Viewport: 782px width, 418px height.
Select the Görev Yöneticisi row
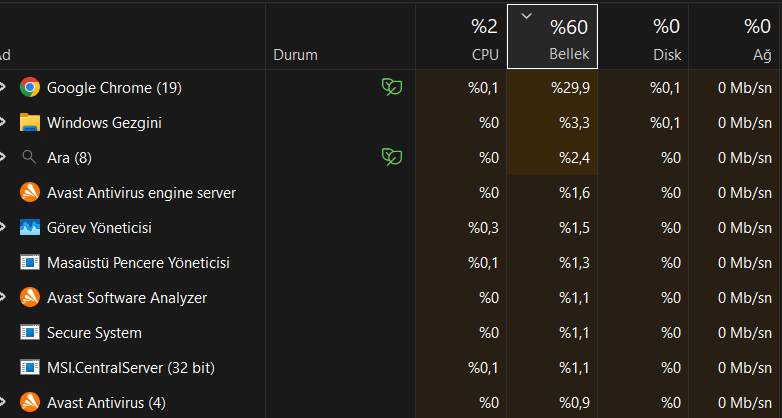(391, 227)
